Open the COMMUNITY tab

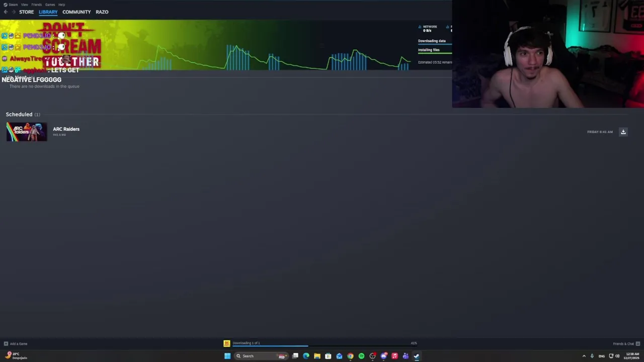[76, 12]
